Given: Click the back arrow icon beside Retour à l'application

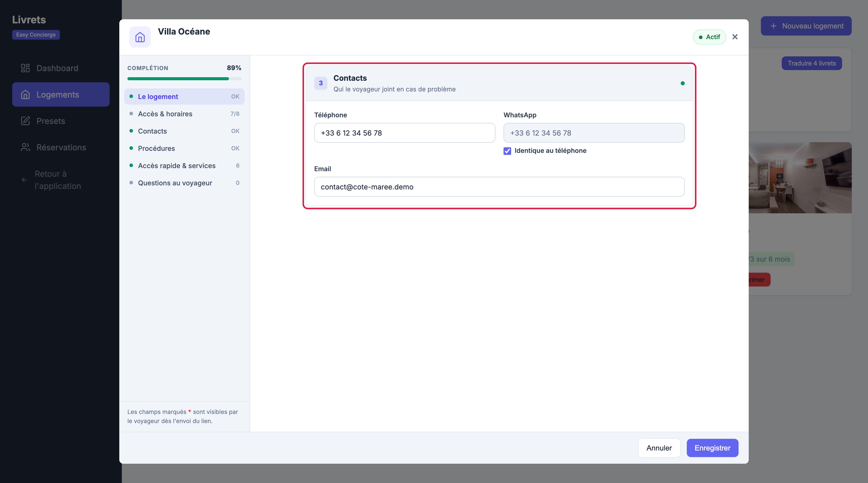Looking at the screenshot, I should tap(24, 180).
